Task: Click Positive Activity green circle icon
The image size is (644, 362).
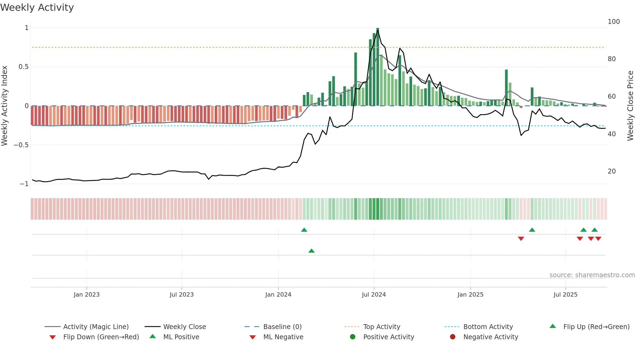Action: [353, 337]
